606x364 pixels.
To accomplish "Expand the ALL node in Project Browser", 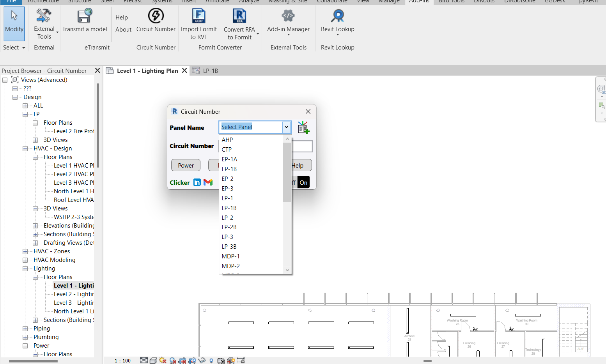I will [25, 106].
